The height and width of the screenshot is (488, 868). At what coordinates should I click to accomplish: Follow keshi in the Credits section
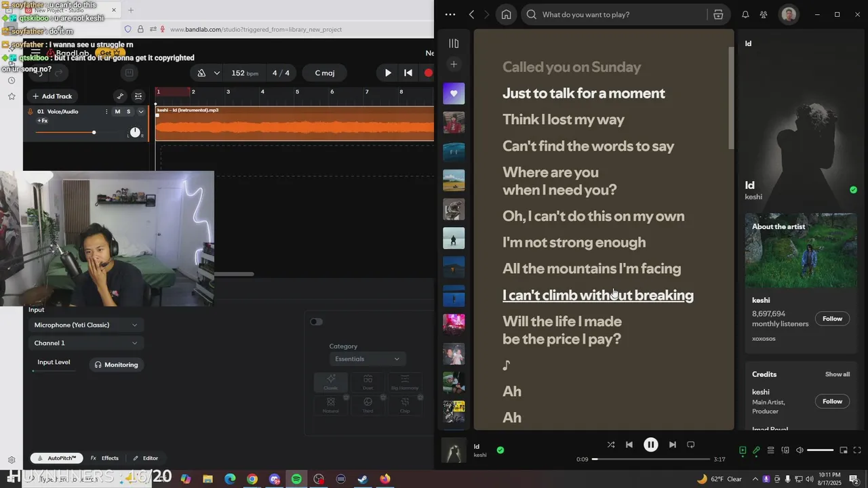pos(832,401)
